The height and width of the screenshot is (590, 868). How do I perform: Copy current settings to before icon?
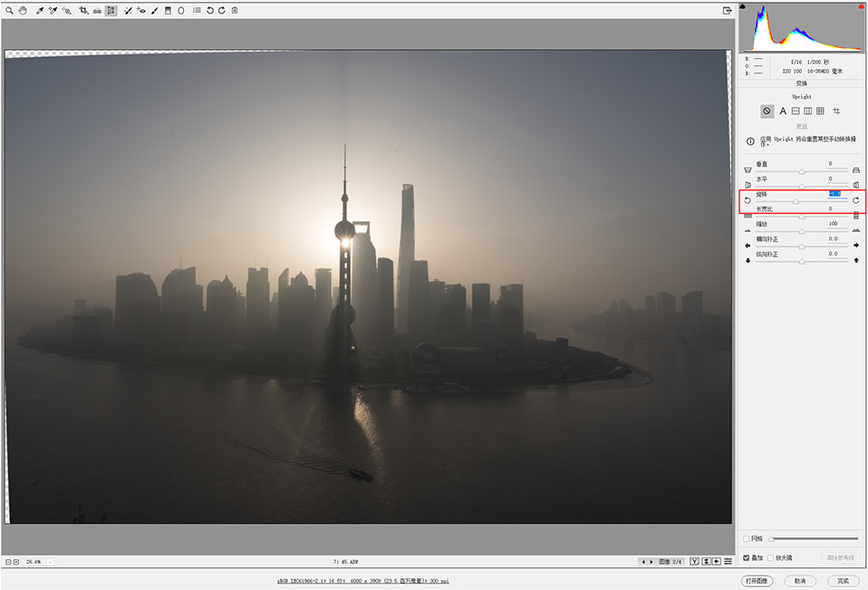pos(717,562)
